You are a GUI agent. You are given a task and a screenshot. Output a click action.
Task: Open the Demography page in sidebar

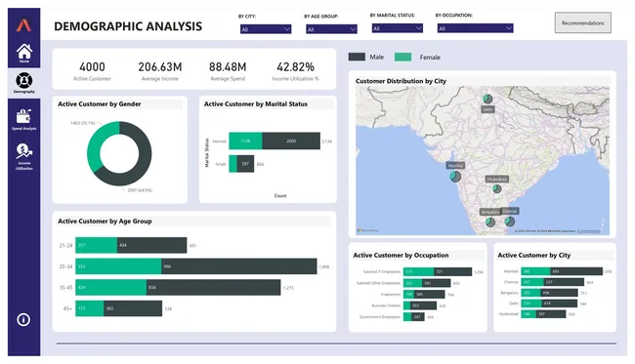click(x=23, y=83)
